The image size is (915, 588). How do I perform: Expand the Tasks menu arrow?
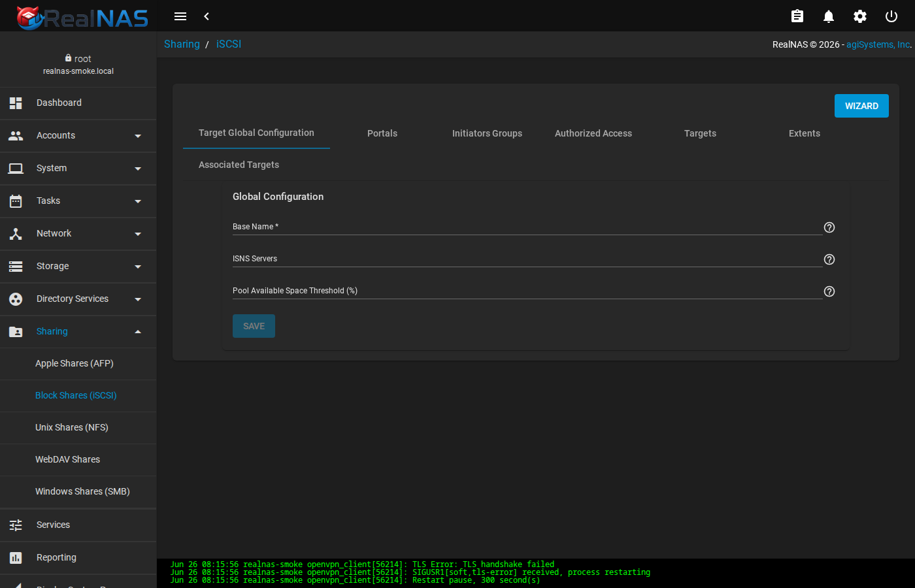[x=138, y=201]
